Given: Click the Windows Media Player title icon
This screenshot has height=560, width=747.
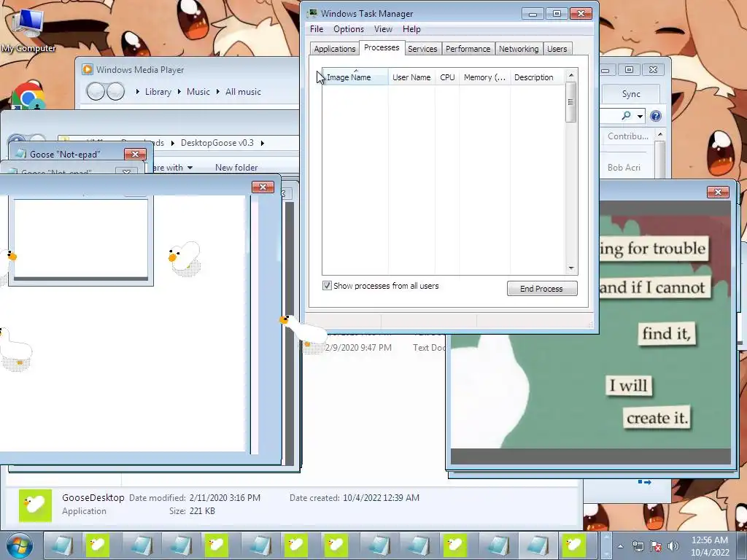Looking at the screenshot, I should point(88,69).
